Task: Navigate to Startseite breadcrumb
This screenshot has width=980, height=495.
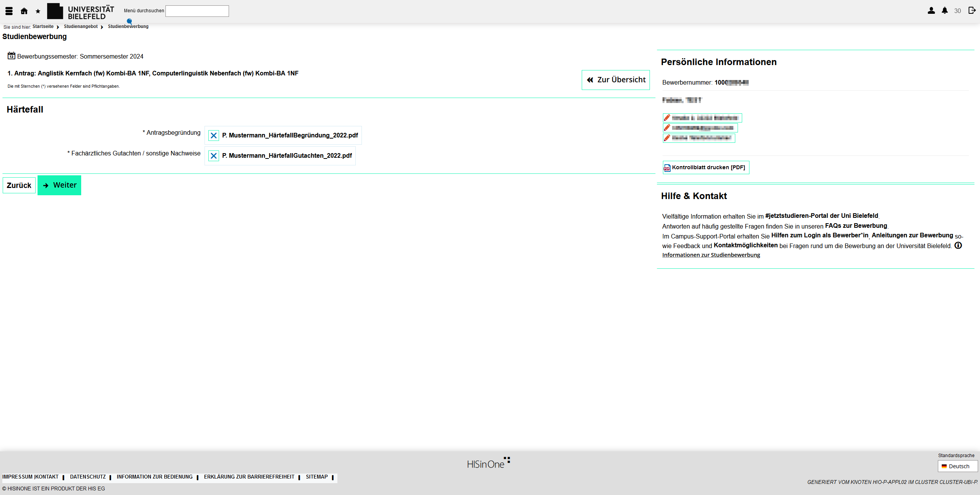Action: coord(43,26)
